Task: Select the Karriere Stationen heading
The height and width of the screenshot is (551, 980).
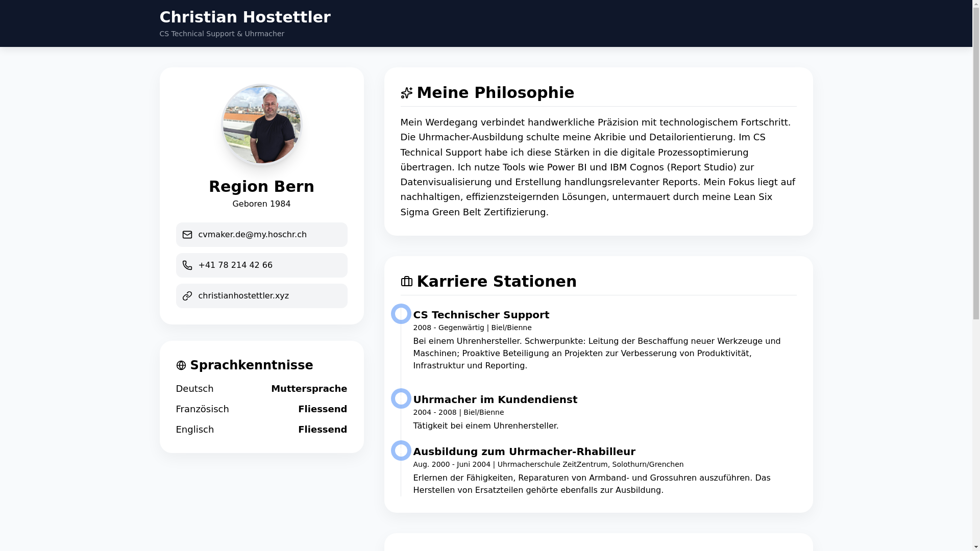Action: tap(496, 282)
